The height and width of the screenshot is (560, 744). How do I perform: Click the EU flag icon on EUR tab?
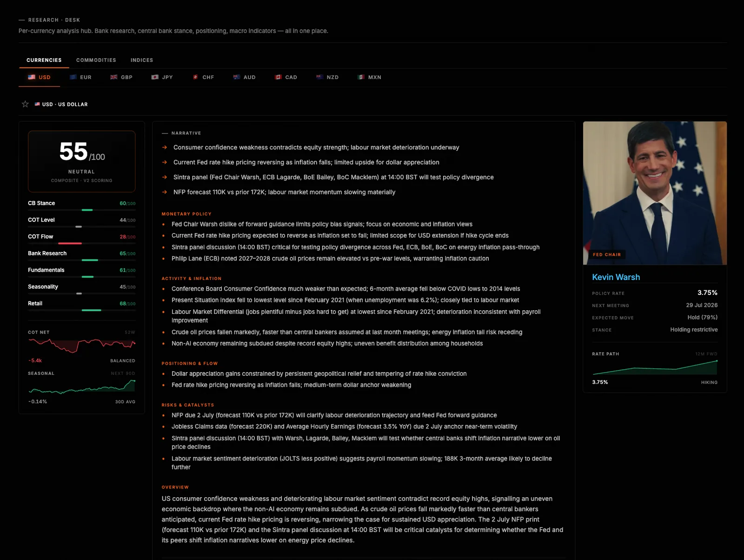click(73, 77)
